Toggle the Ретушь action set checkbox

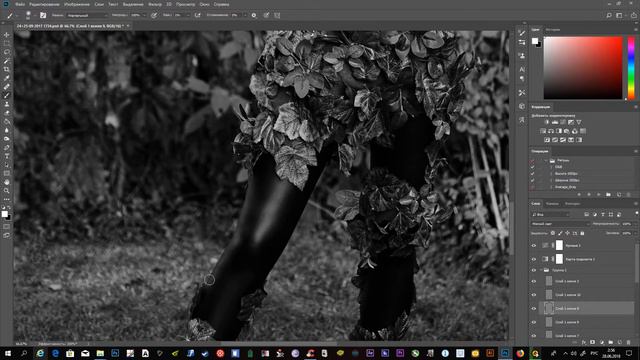pyautogui.click(x=532, y=160)
